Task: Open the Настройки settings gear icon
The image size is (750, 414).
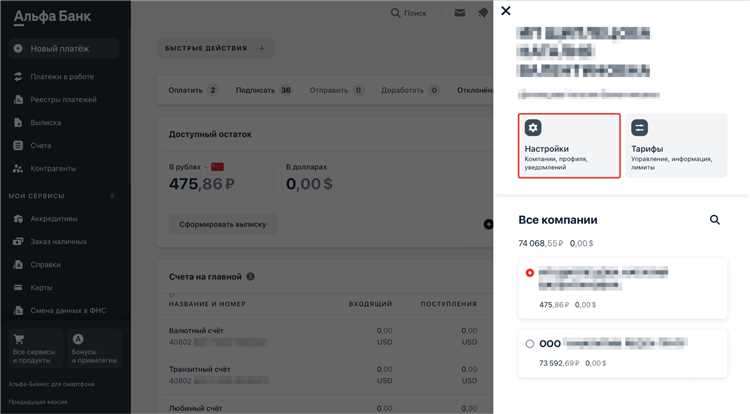Action: 533,128
